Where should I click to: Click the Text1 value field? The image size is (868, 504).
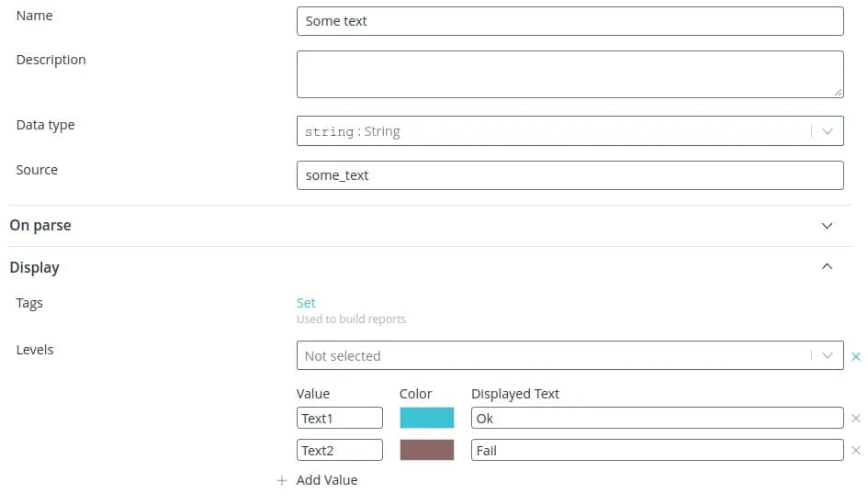(340, 418)
